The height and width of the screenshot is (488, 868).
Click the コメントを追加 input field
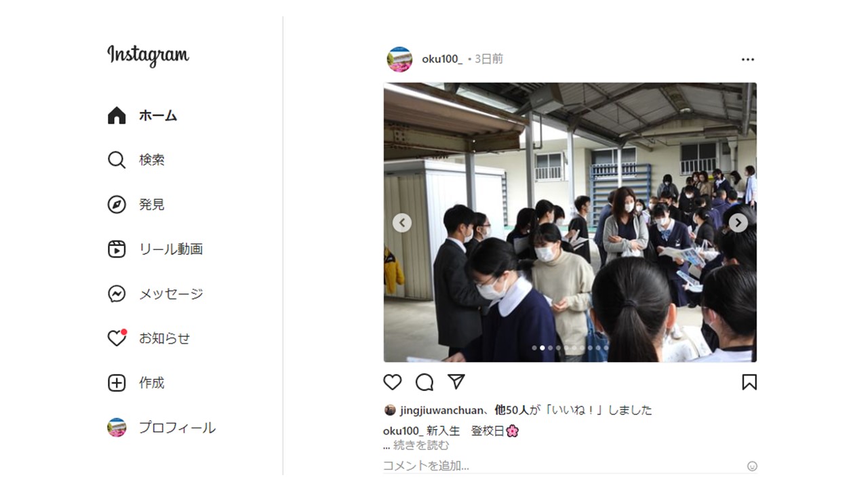(x=563, y=466)
